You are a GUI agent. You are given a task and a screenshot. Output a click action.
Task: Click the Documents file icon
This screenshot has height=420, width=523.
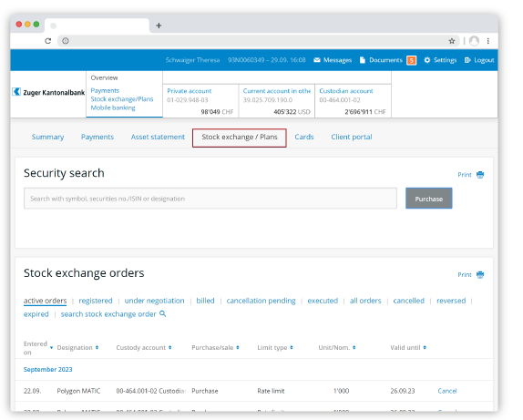click(x=363, y=60)
